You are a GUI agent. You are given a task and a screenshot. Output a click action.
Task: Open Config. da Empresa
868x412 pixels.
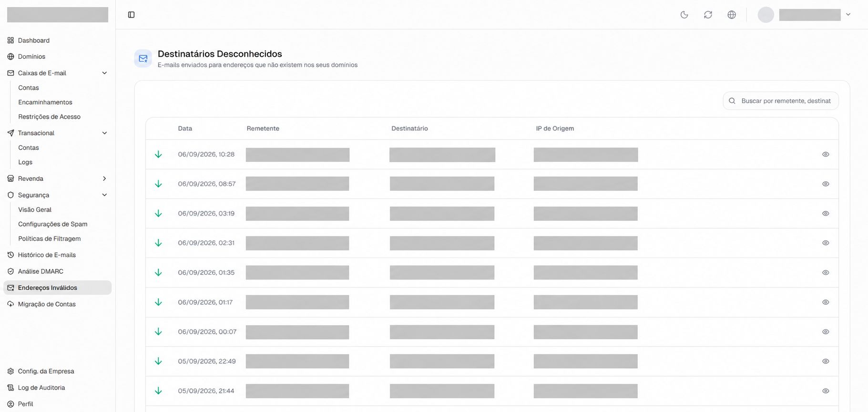(x=46, y=371)
